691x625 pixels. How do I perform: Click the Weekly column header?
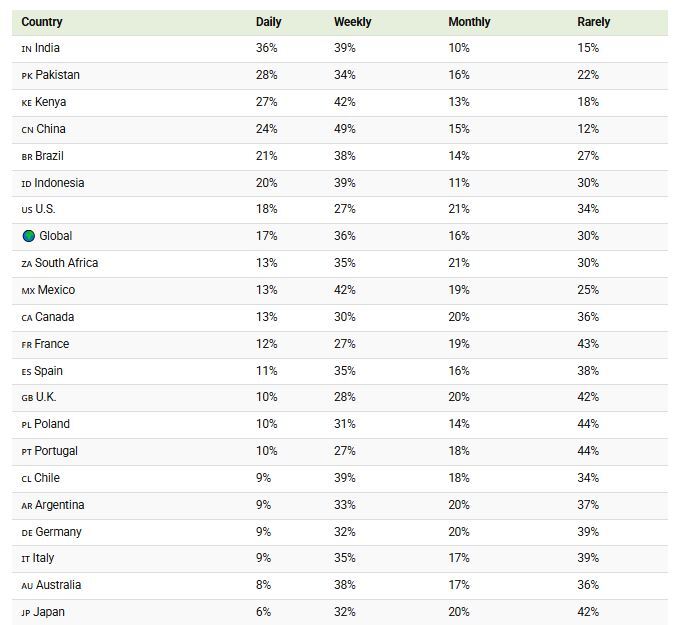[353, 22]
